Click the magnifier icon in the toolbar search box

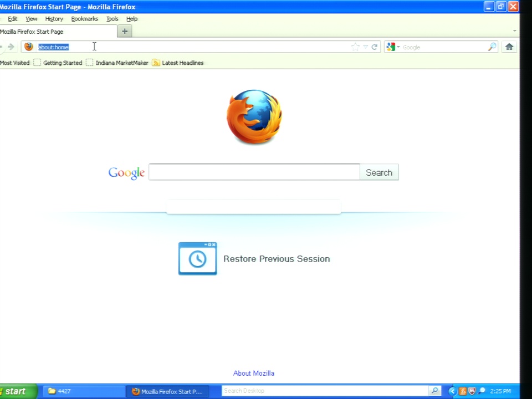[492, 47]
